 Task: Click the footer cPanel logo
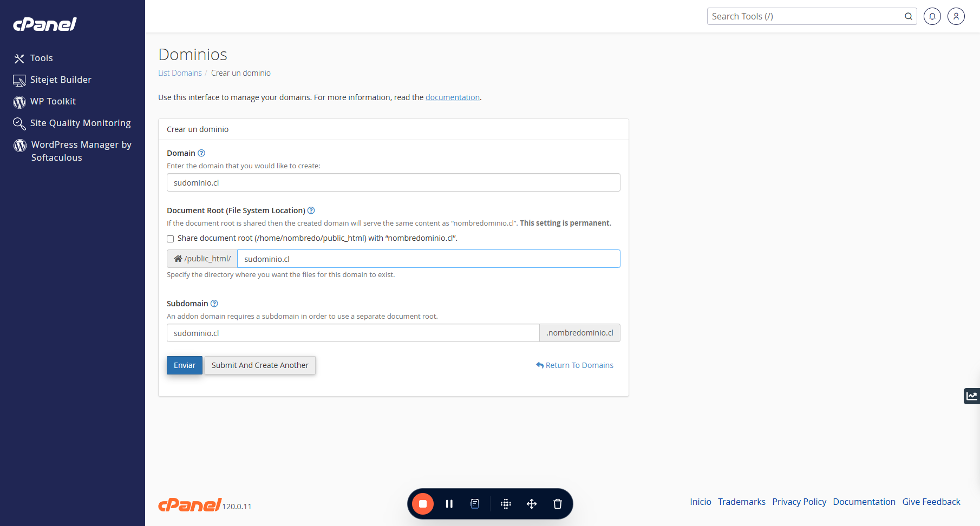click(190, 504)
